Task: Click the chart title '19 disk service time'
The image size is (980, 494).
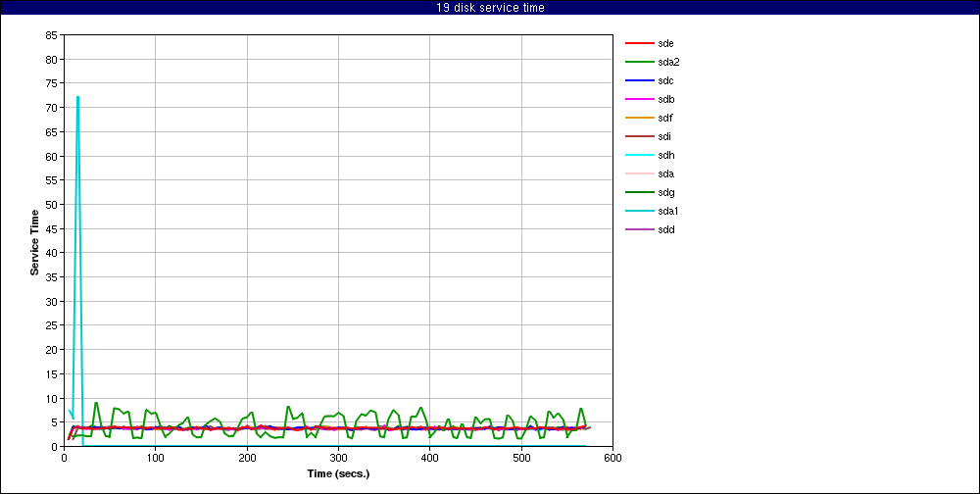Action: click(490, 8)
